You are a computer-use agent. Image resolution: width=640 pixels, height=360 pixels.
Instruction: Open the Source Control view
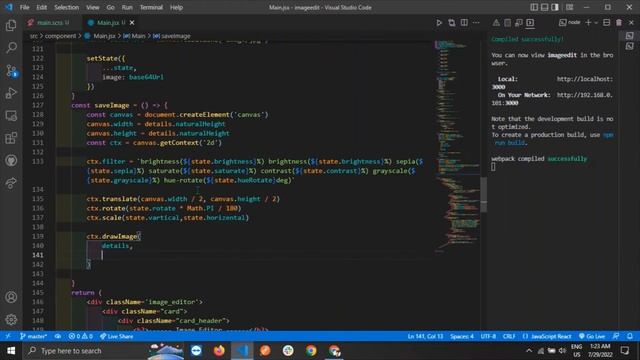tap(11, 71)
